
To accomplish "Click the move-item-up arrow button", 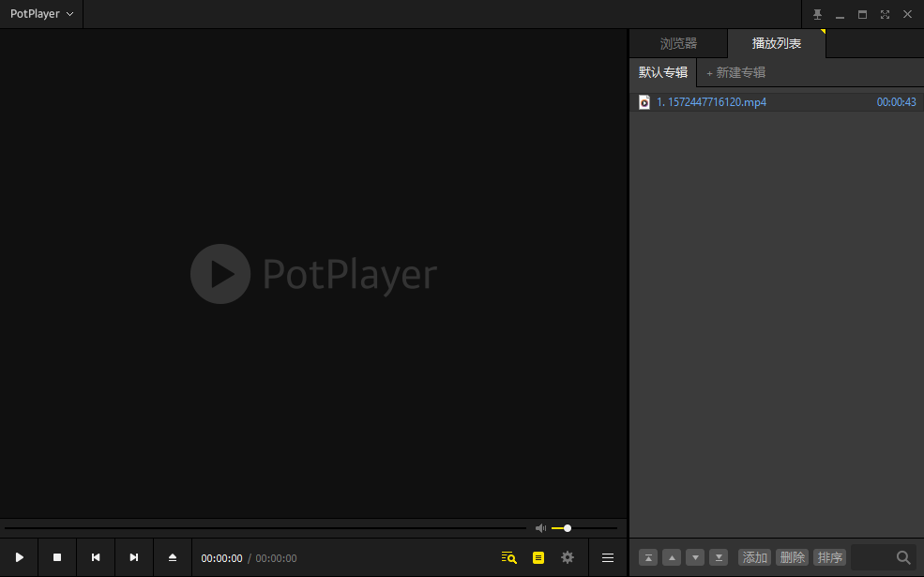I will [672, 556].
